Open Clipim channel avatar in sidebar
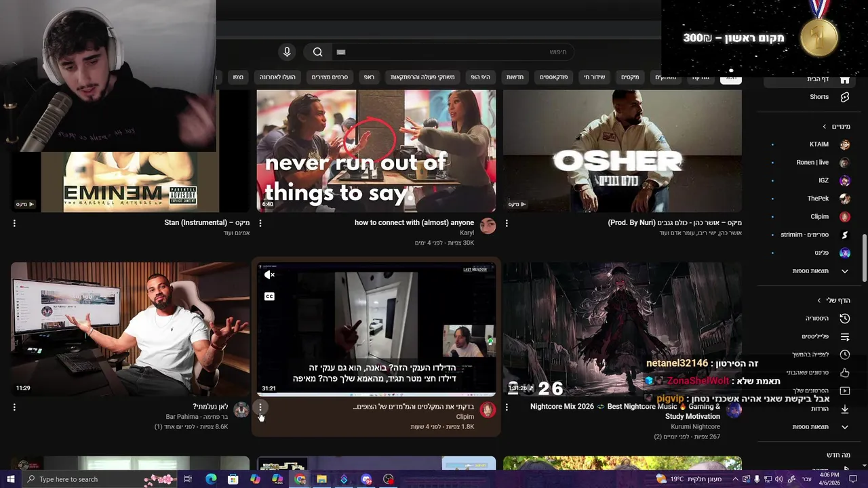 click(x=845, y=217)
